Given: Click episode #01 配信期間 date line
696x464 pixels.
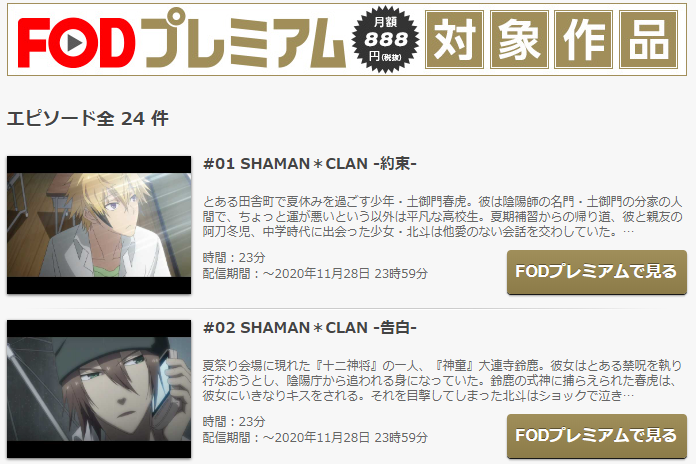Looking at the screenshot, I should [315, 274].
